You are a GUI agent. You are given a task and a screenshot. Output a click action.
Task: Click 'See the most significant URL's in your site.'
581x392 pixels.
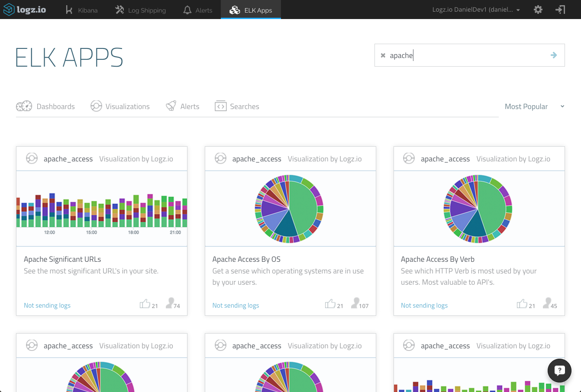tap(91, 271)
